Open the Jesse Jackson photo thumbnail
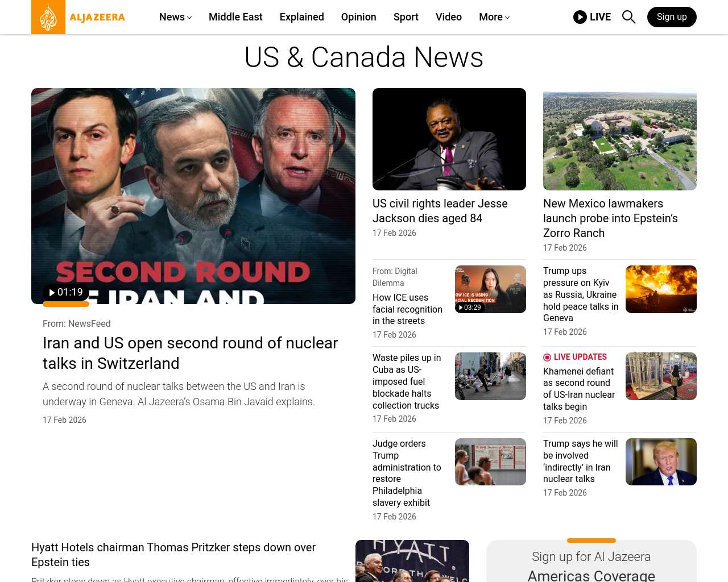 click(x=449, y=139)
